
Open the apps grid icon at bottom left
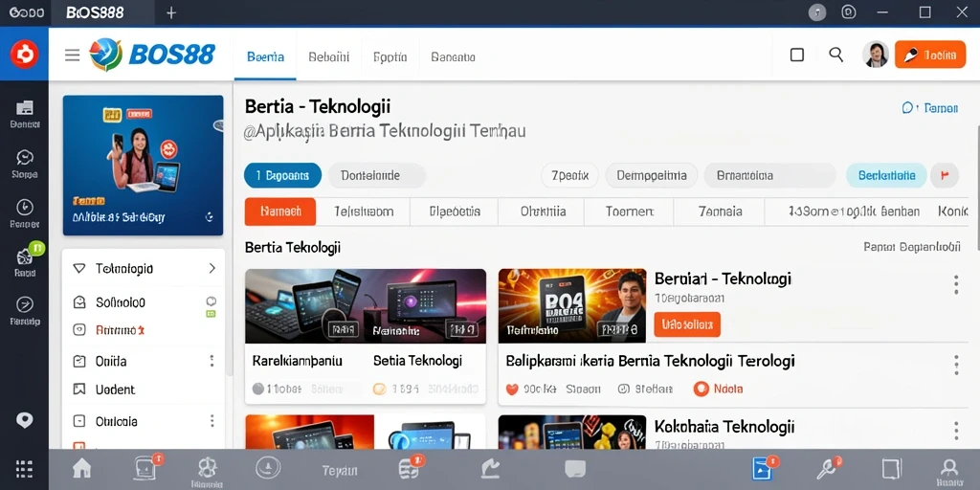pyautogui.click(x=24, y=469)
